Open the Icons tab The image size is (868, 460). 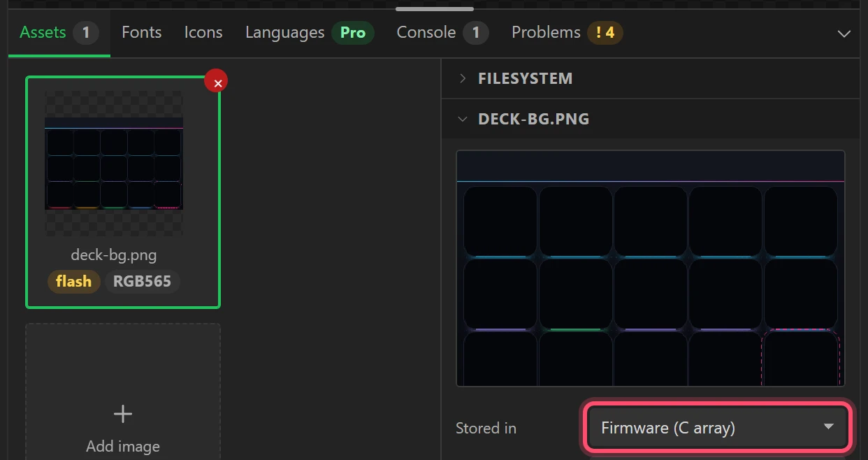pos(203,33)
